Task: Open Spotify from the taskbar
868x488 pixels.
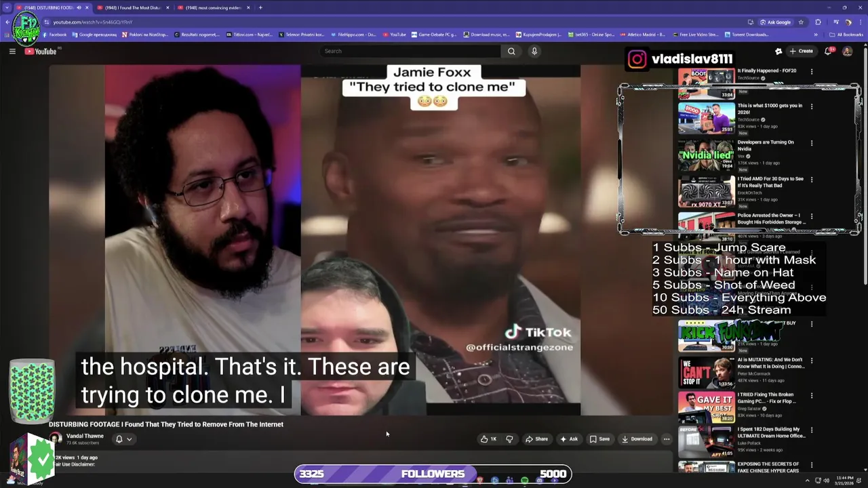Action: pyautogui.click(x=524, y=481)
